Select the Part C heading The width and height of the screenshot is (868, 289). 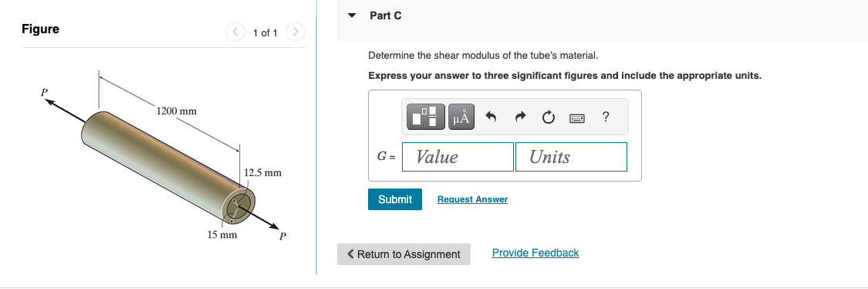coord(385,15)
